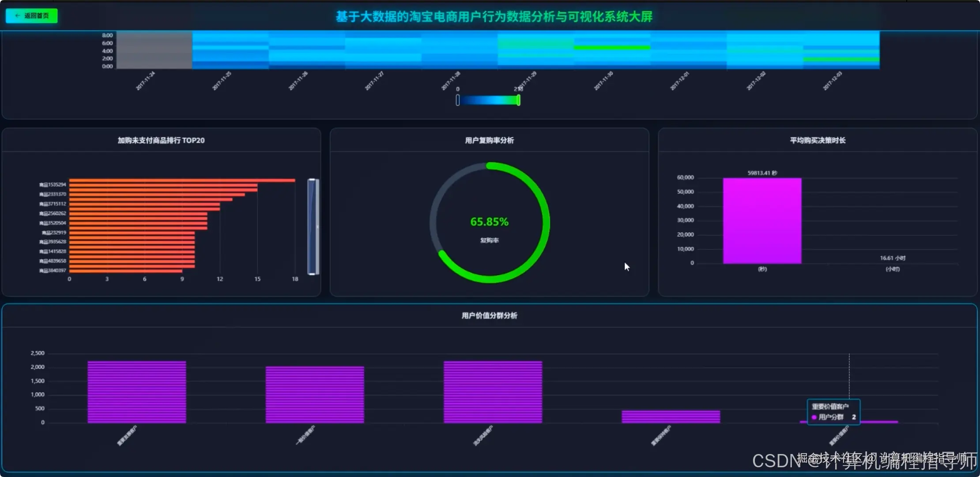Click the left arrow icon in 返回首页
The width and height of the screenshot is (980, 477).
[17, 16]
